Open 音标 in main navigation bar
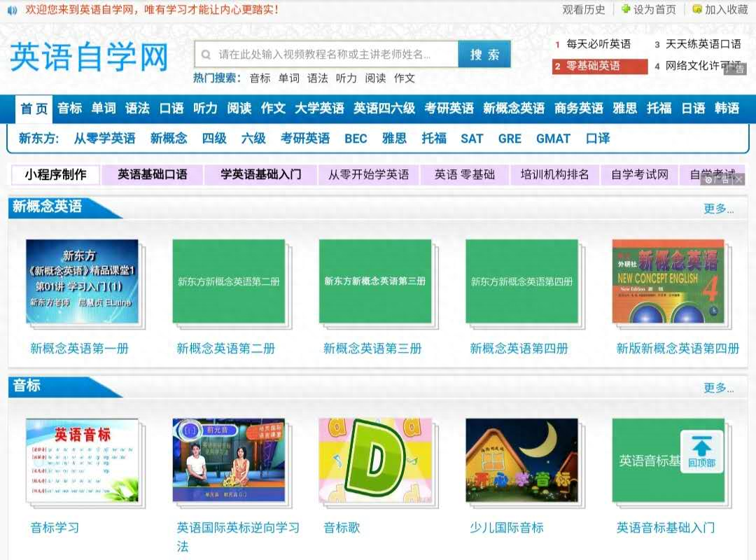Viewport: 756px width, 560px height. [69, 108]
